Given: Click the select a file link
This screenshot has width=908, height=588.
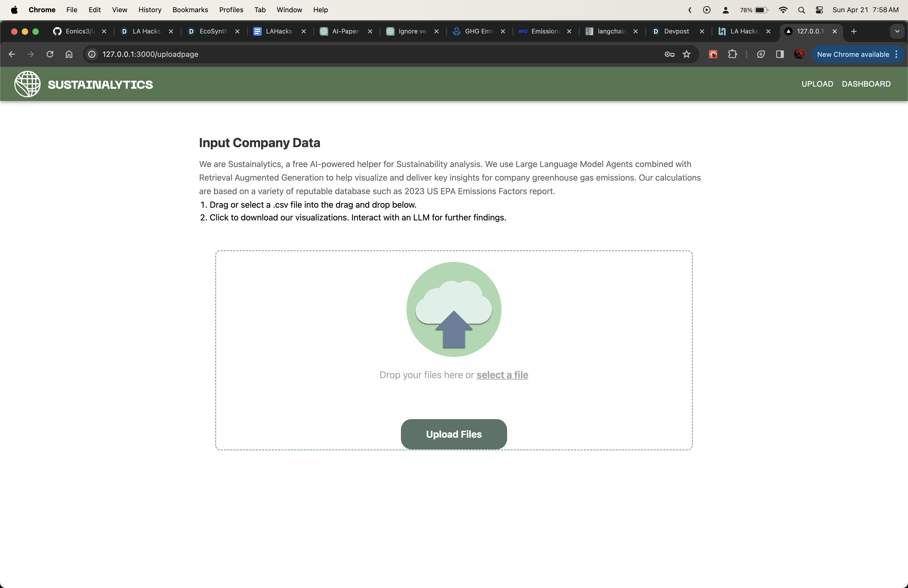Looking at the screenshot, I should pyautogui.click(x=502, y=375).
